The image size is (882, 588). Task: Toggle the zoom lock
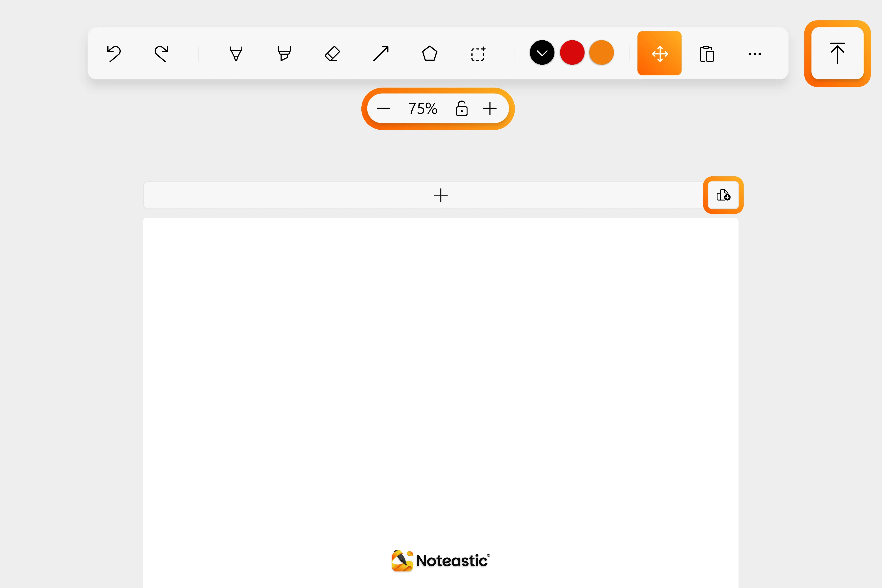point(462,108)
